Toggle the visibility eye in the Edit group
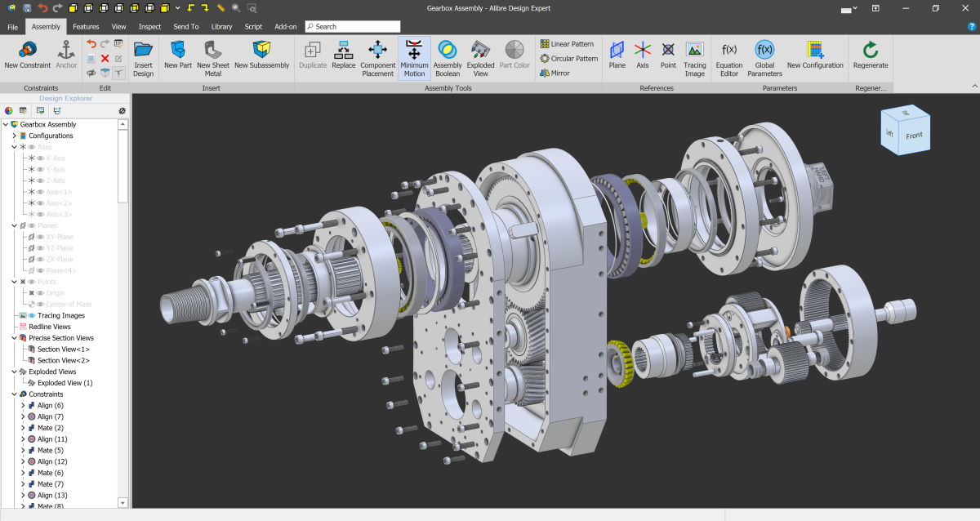This screenshot has width=980, height=521. pyautogui.click(x=91, y=73)
